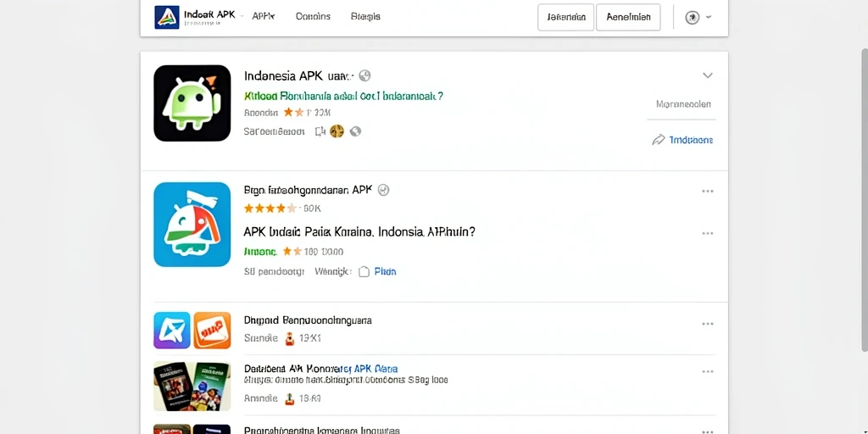This screenshot has width=868, height=434.
Task: Open the blue link next to the checkbox
Action: 386,272
